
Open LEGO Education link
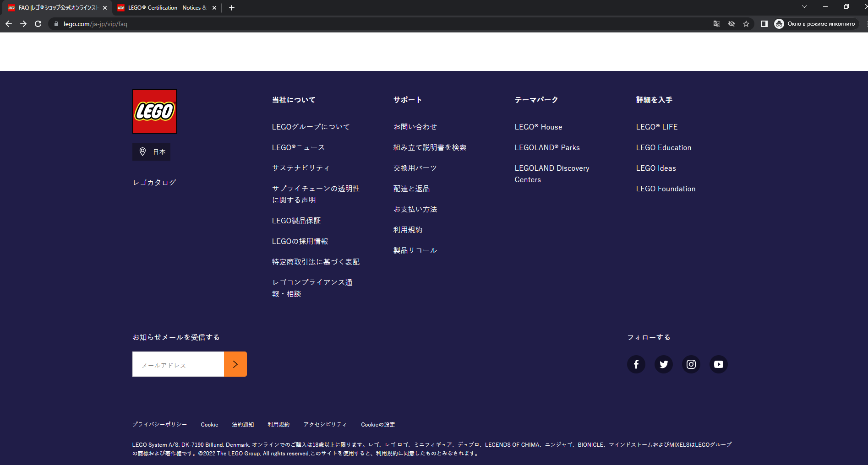(x=663, y=147)
